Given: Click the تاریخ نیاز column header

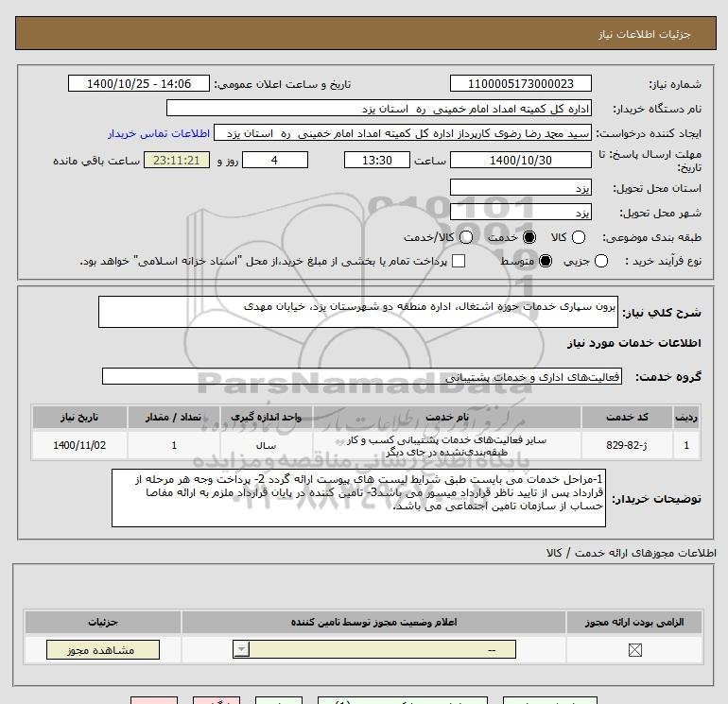Looking at the screenshot, I should click(x=79, y=417).
